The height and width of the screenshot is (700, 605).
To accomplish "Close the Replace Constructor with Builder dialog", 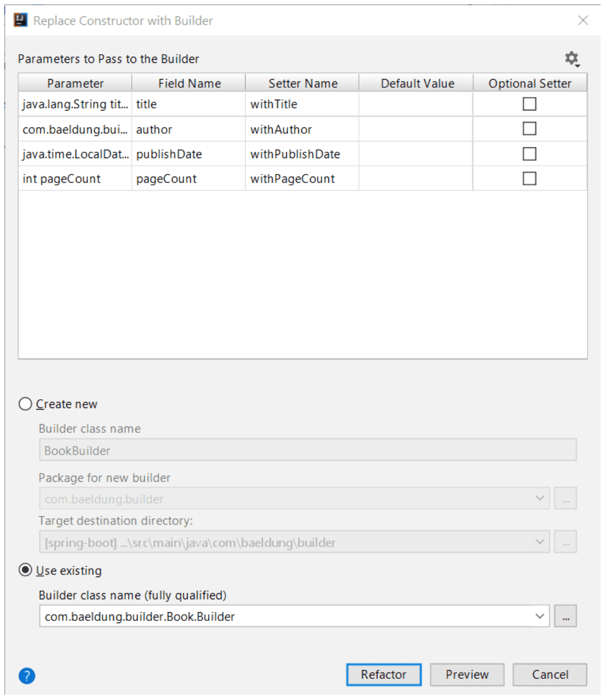I will [x=583, y=21].
